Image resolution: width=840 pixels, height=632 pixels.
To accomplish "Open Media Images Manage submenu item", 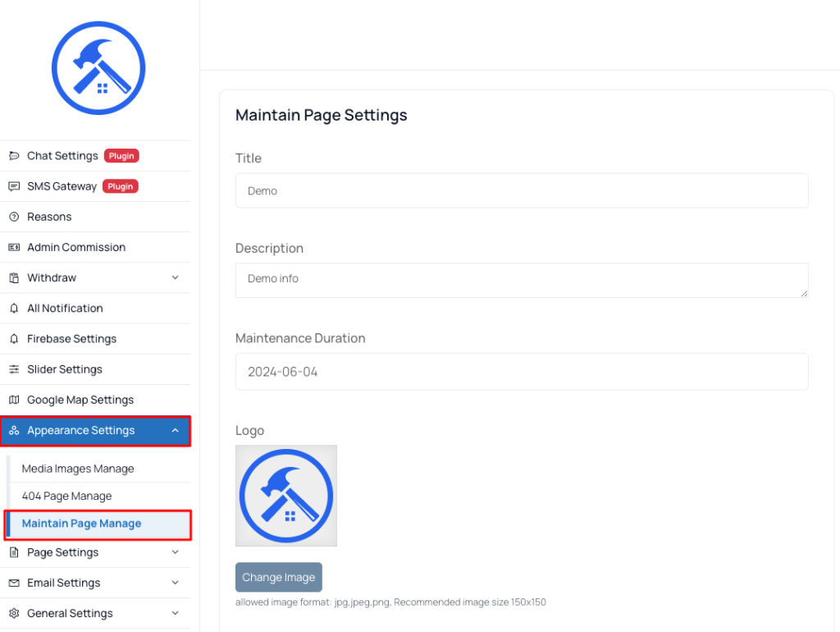I will [x=78, y=469].
